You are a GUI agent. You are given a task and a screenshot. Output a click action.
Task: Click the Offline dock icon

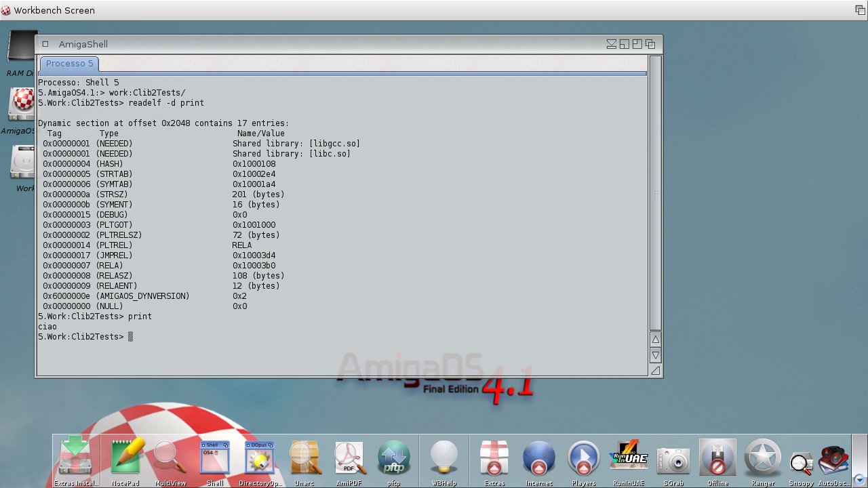[718, 461]
